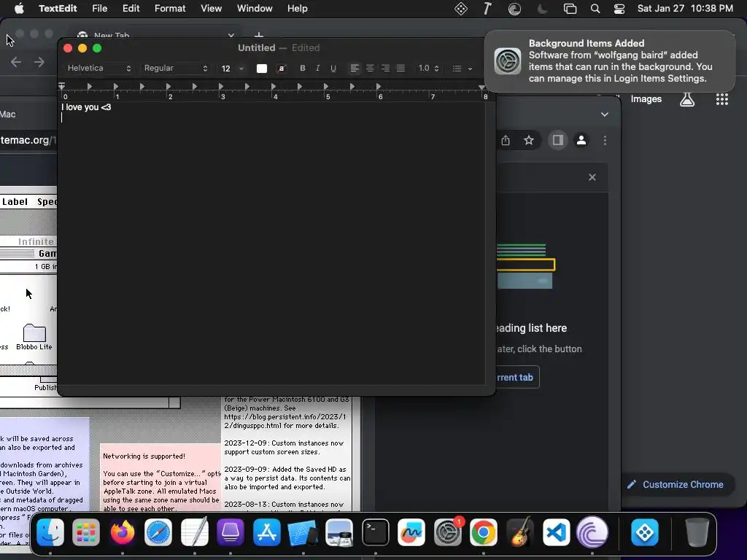Justify text in TextEdit toolbar
The width and height of the screenshot is (747, 560).
point(400,68)
